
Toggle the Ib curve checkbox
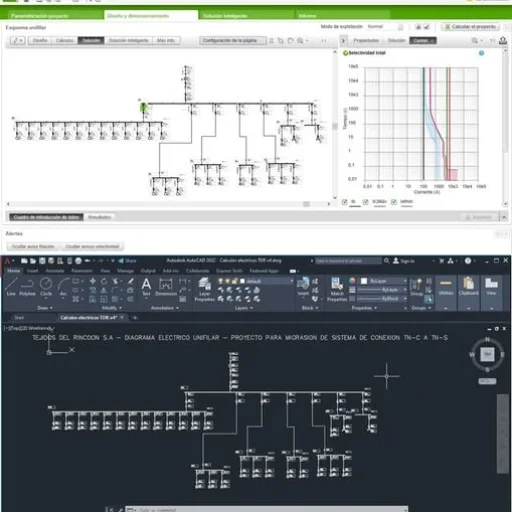pos(345,202)
